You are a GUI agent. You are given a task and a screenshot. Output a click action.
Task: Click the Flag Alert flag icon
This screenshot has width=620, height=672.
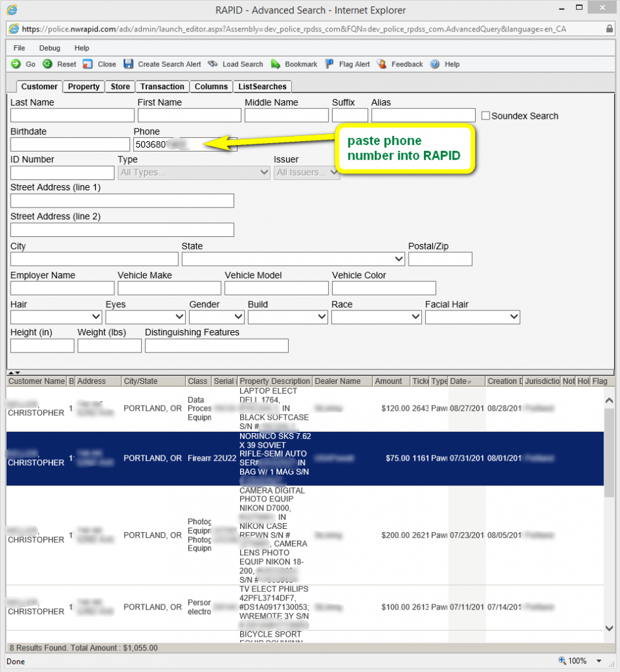(x=329, y=64)
